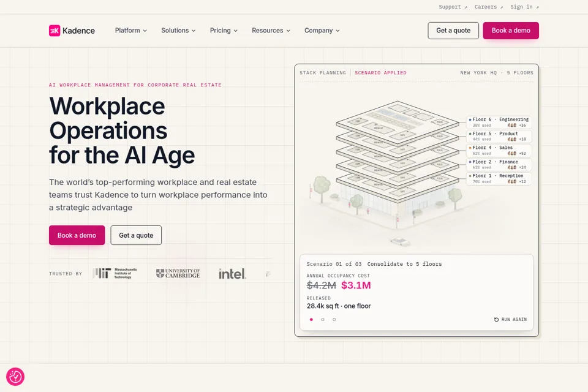Viewport: 588px width, 392px height.
Task: Click the Floor 4 Sales card
Action: [x=499, y=151]
